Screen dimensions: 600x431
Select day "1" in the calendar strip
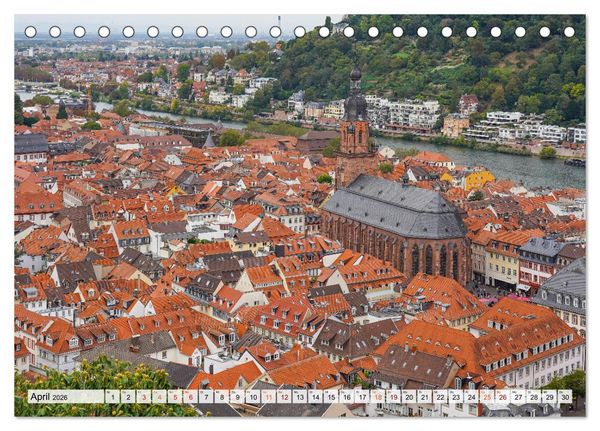(112, 397)
